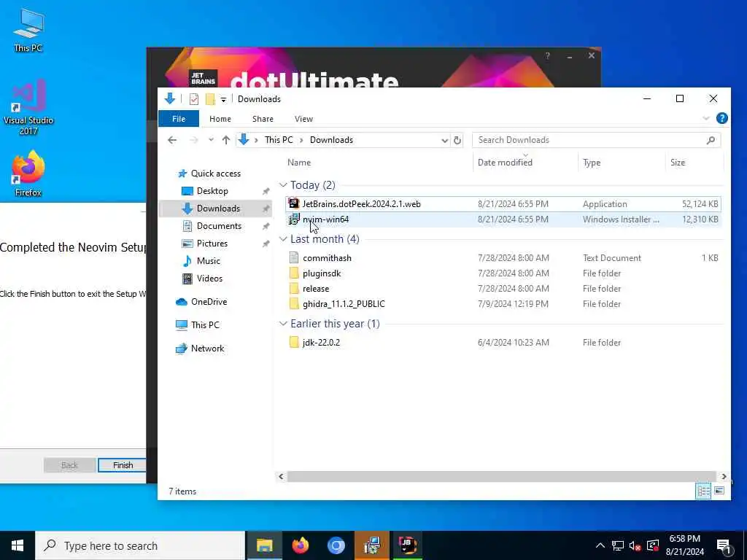Switch to the Share ribbon tab
The height and width of the screenshot is (560, 747).
[x=263, y=119]
